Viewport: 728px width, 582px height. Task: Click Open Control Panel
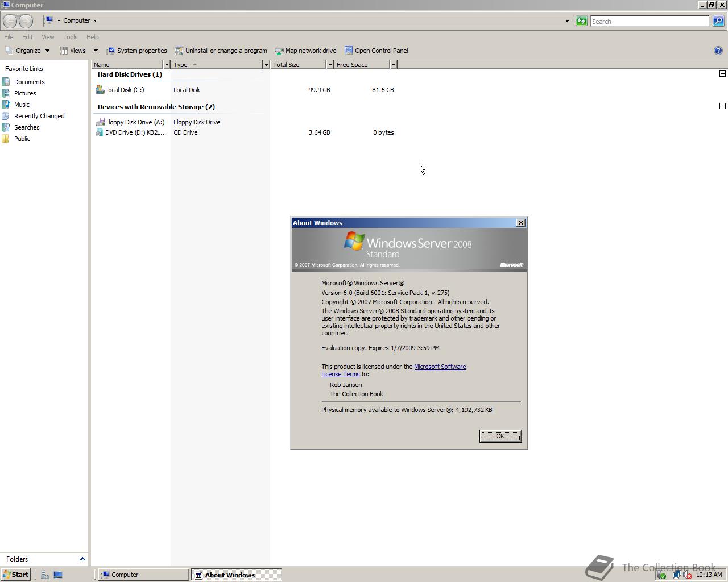click(376, 51)
